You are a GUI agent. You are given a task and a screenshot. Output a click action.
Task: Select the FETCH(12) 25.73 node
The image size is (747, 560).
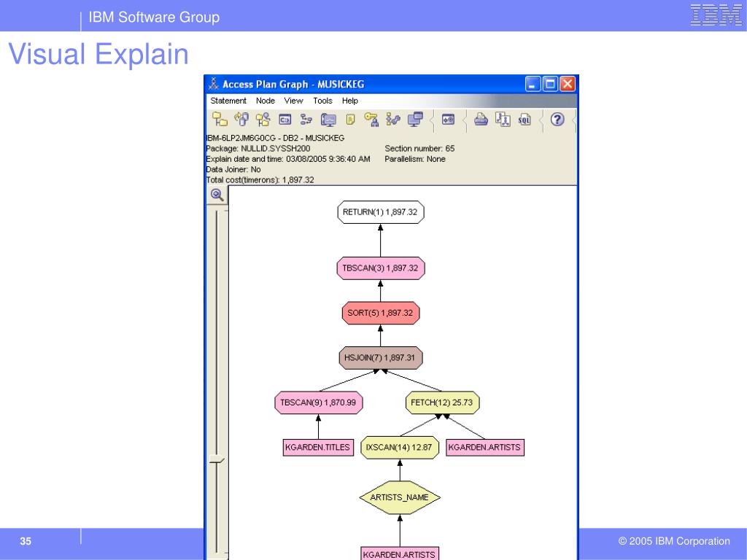point(442,402)
